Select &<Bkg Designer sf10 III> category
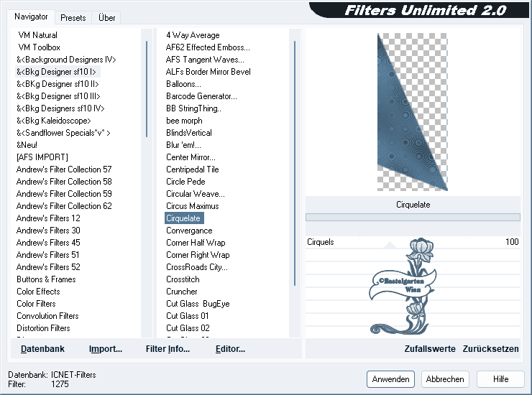Screen dimensions: 532x395 (58, 96)
